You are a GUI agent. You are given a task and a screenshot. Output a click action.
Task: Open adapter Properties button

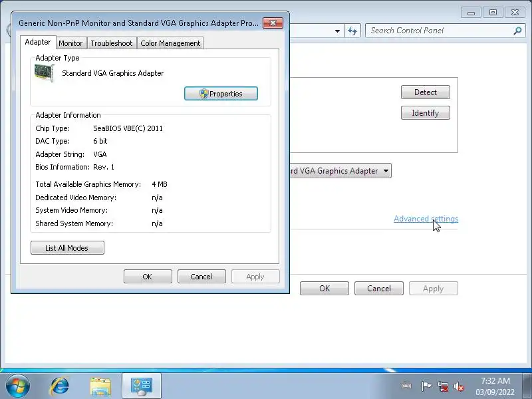point(221,94)
